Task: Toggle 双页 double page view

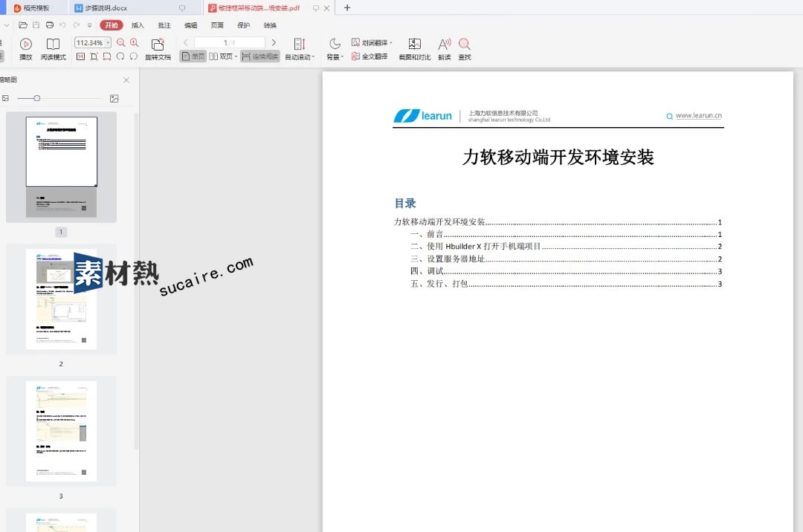Action: point(220,56)
